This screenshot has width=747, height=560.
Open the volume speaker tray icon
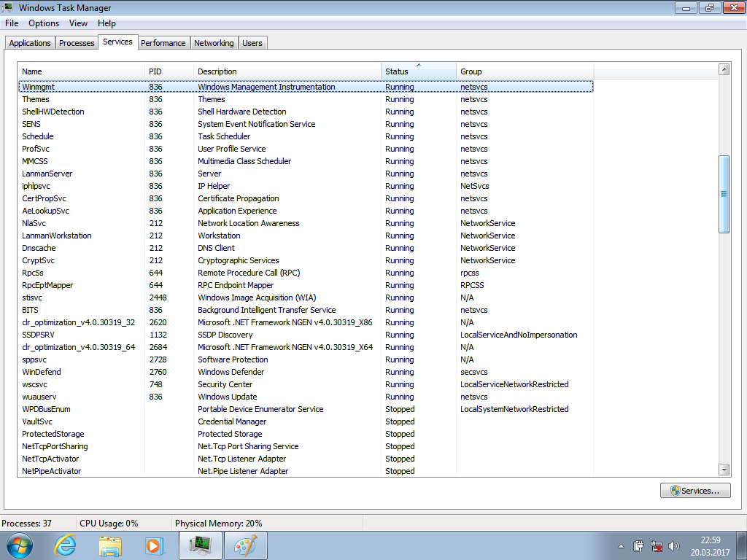pyautogui.click(x=673, y=546)
